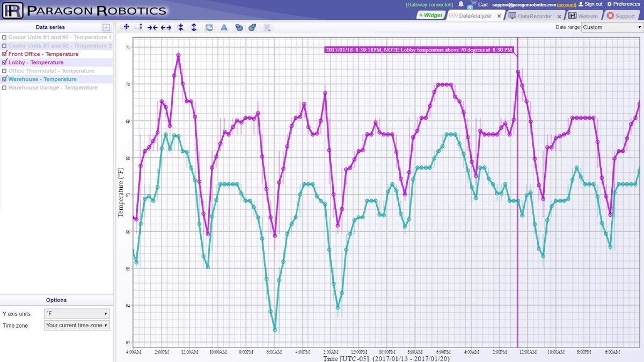Compress the vertical axis scale icon
Image resolution: width=644 pixels, height=362 pixels.
[x=181, y=27]
